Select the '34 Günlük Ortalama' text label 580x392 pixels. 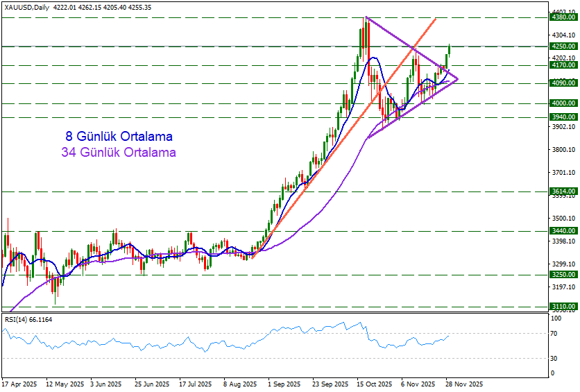(x=118, y=152)
